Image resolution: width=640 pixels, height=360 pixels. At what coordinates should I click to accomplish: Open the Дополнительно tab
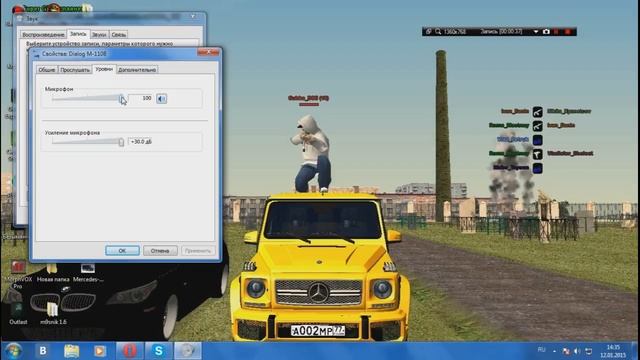137,70
